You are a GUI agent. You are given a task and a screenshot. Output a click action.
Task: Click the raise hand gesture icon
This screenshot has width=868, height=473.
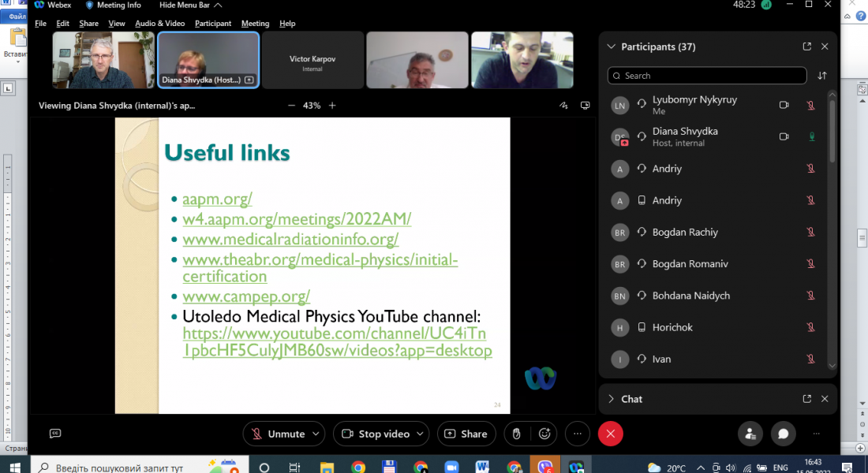pos(516,434)
